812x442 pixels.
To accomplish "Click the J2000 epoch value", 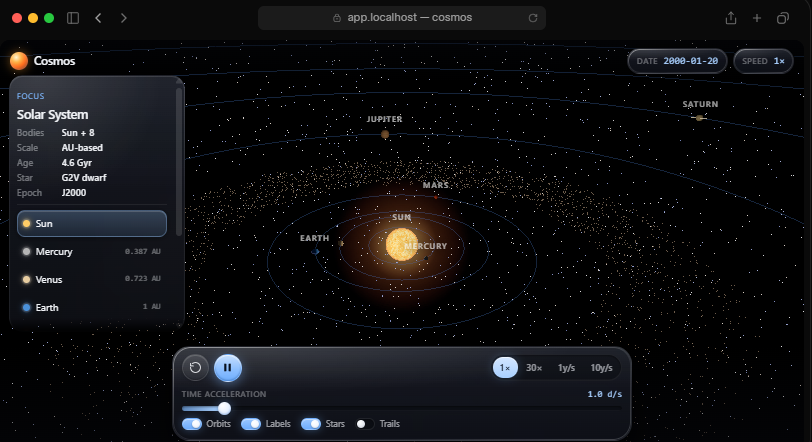I will [x=74, y=193].
